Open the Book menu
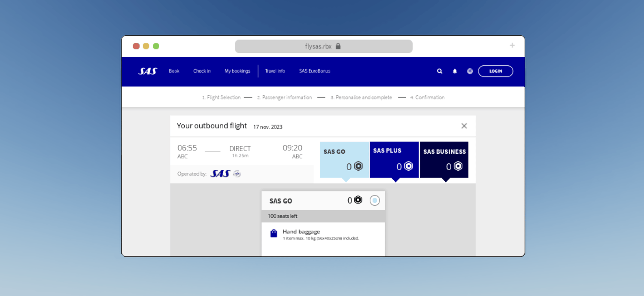Viewport: 644px width, 296px height. pos(174,71)
